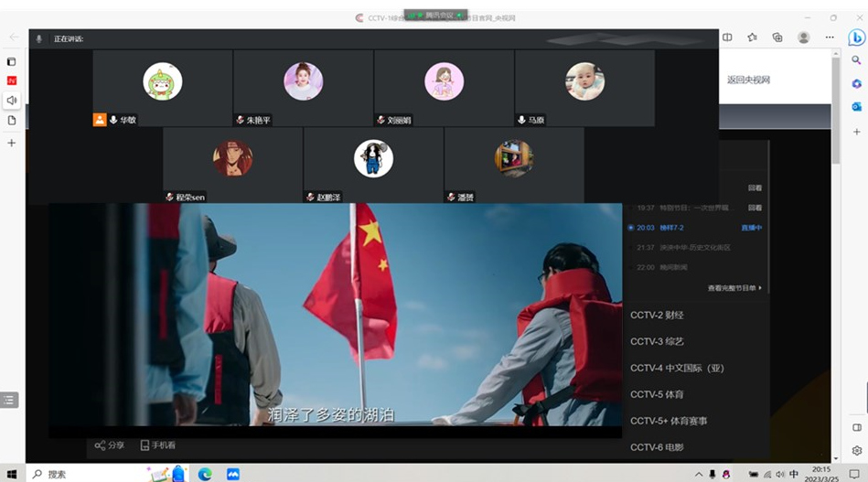The image size is (868, 482).
Task: Open Edge settings and more ellipsis menu
Action: pos(830,37)
